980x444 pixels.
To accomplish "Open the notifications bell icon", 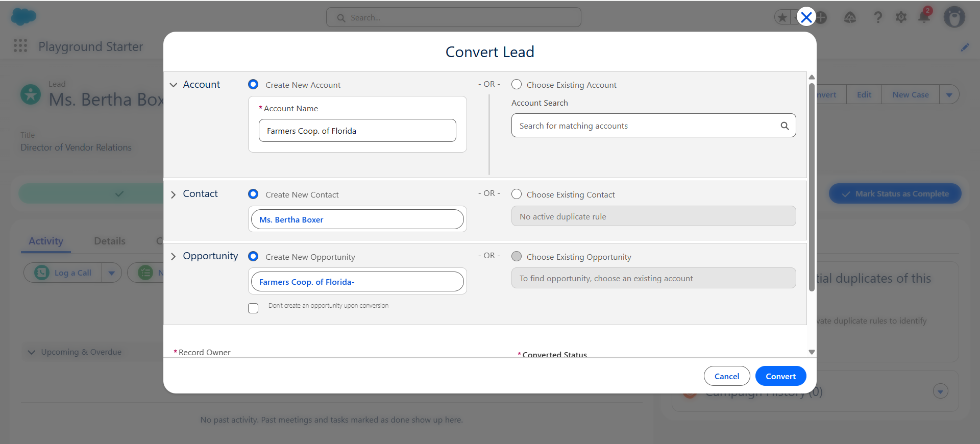I will tap(924, 16).
